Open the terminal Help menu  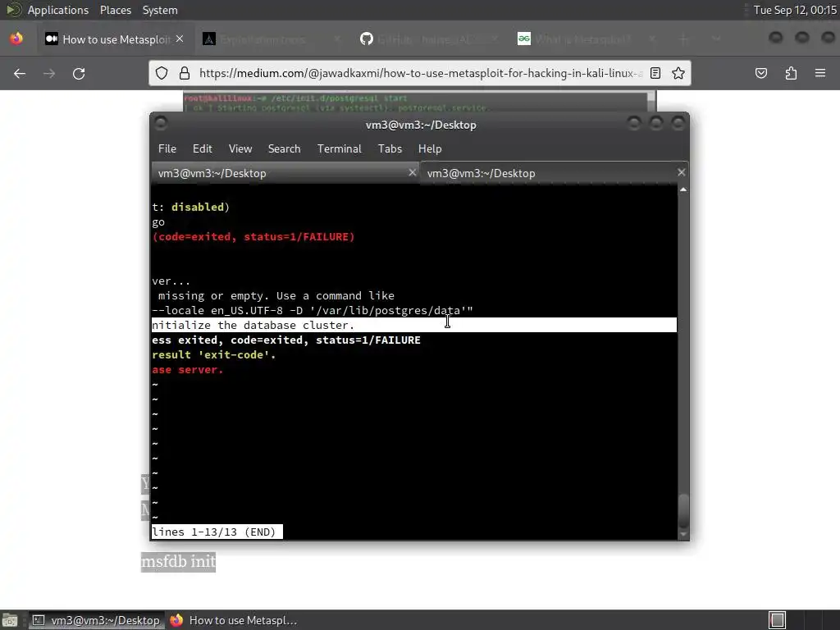pyautogui.click(x=430, y=149)
